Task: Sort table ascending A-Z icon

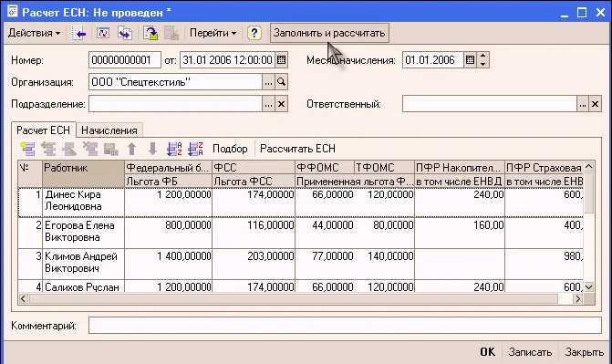Action: [x=174, y=149]
